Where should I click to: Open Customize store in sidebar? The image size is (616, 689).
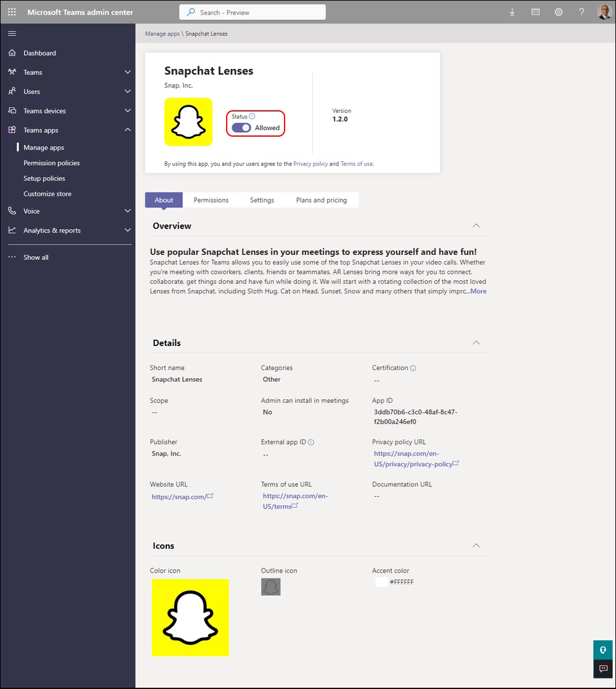click(x=47, y=194)
